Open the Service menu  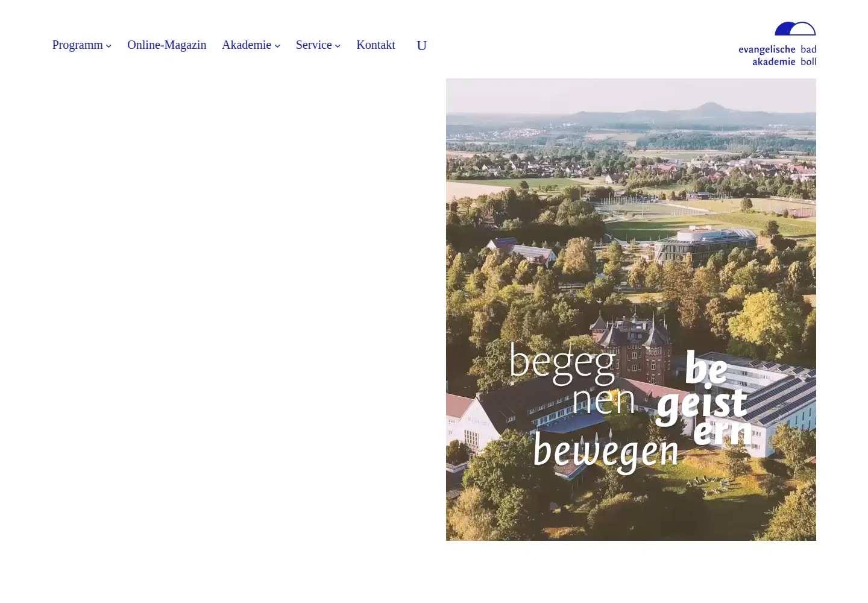(x=313, y=45)
